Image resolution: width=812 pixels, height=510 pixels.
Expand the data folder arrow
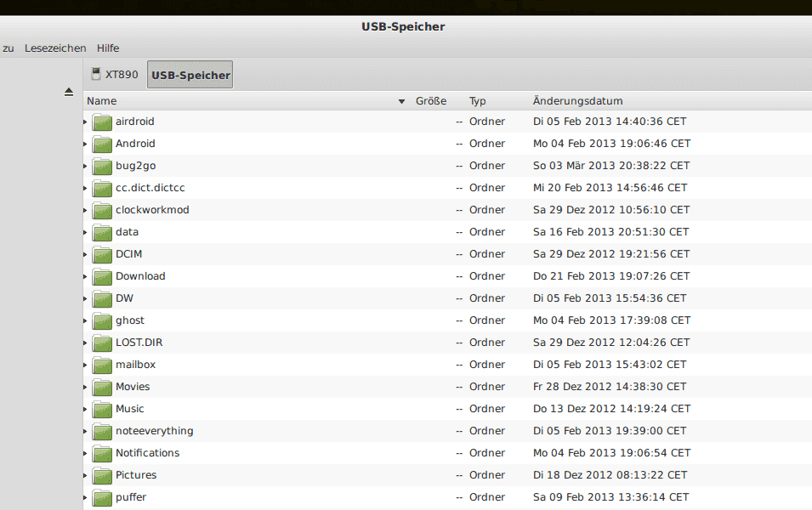pyautogui.click(x=86, y=232)
